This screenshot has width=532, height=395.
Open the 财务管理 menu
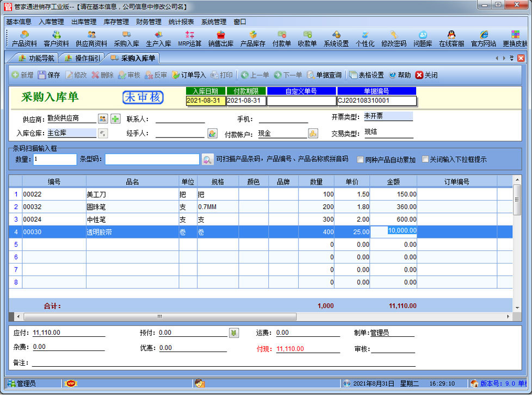(148, 22)
